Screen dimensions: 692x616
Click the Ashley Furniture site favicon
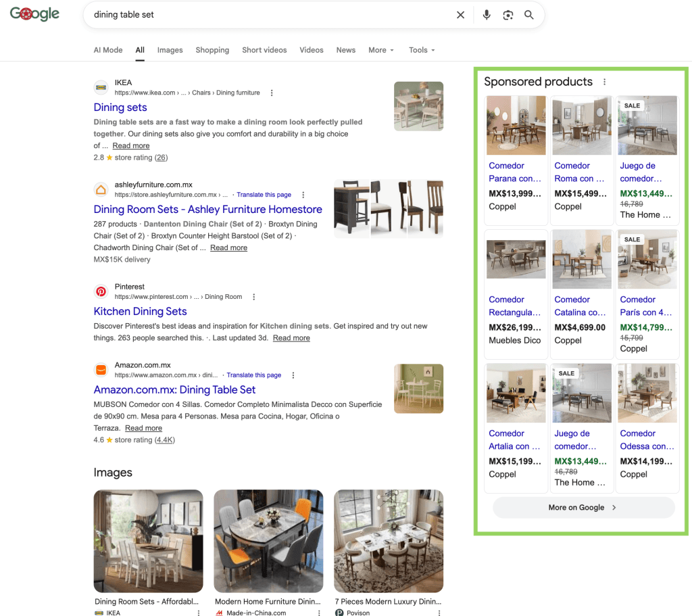click(101, 189)
